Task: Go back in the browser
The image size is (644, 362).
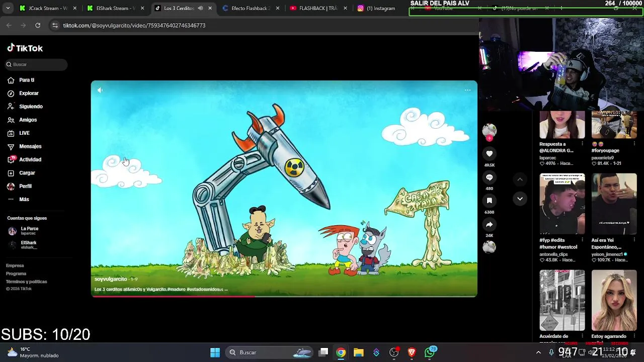Action: click(x=9, y=25)
